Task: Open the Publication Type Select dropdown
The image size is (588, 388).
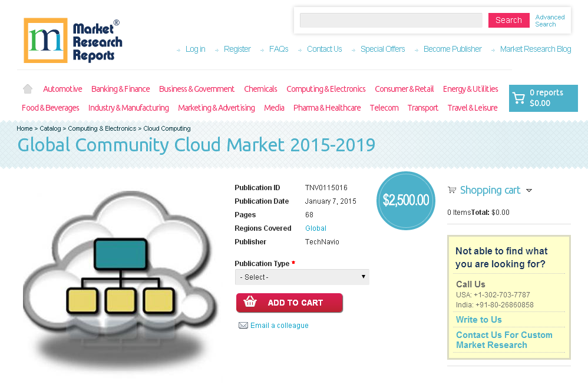Action: tap(302, 276)
